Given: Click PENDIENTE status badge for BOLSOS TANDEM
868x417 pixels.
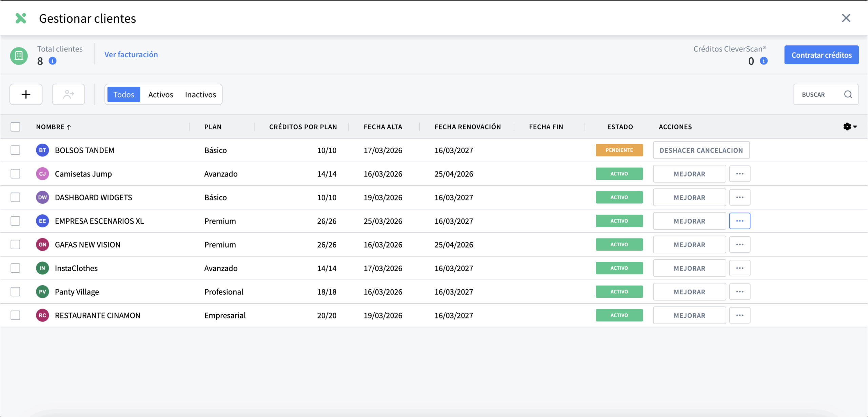Looking at the screenshot, I should click(619, 150).
